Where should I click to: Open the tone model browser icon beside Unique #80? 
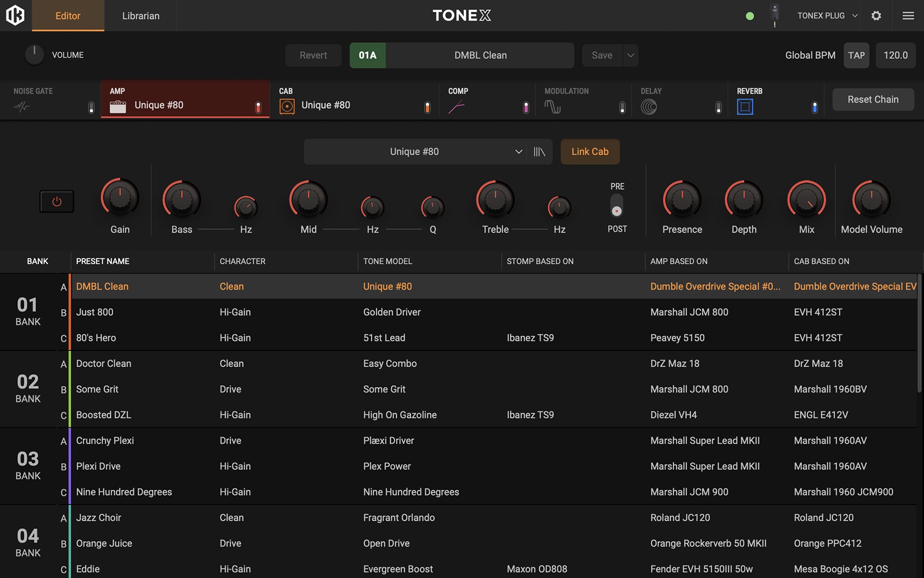pyautogui.click(x=538, y=151)
